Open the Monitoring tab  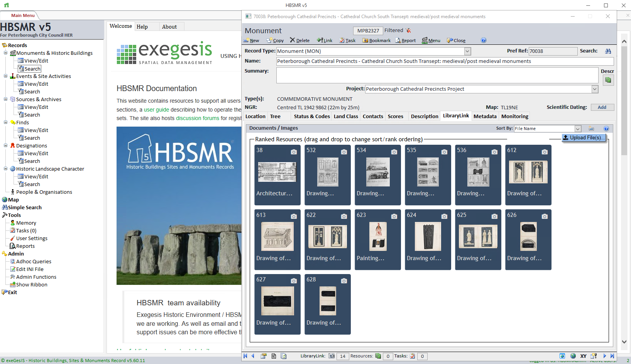[515, 117]
